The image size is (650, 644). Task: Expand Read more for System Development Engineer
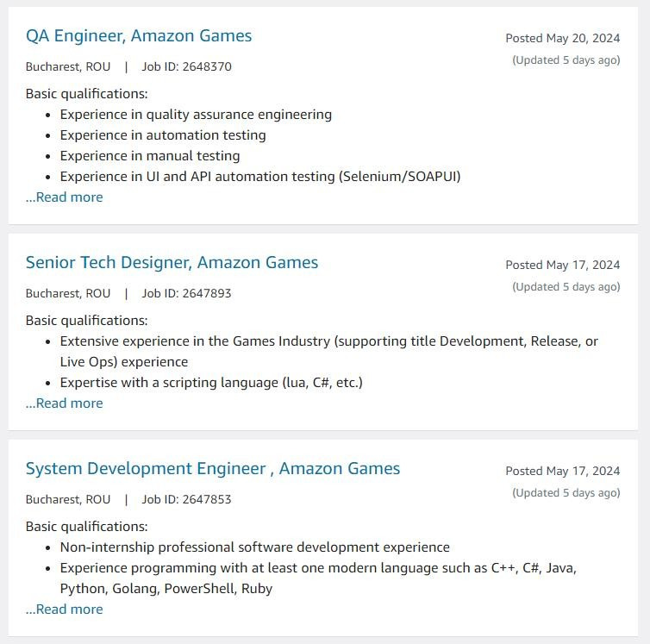point(65,610)
